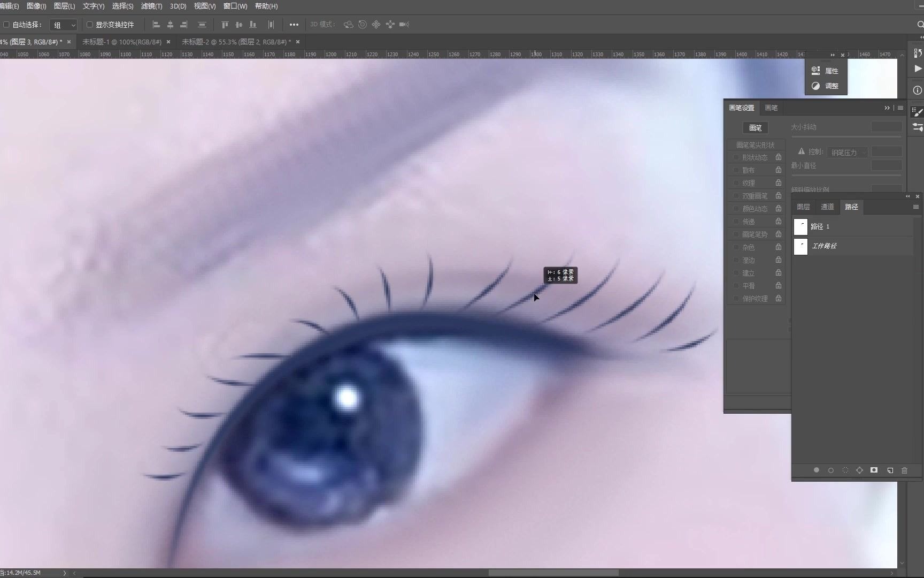924x578 pixels.
Task: Switch to the 画笔 tab beside 画笔设置
Action: (771, 108)
